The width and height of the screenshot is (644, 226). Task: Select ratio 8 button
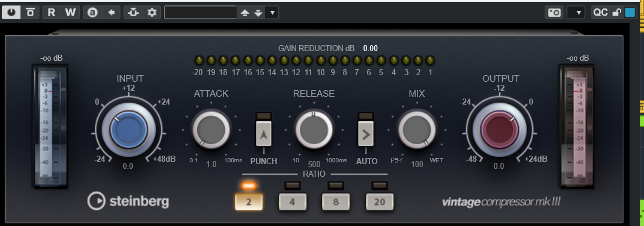(336, 202)
